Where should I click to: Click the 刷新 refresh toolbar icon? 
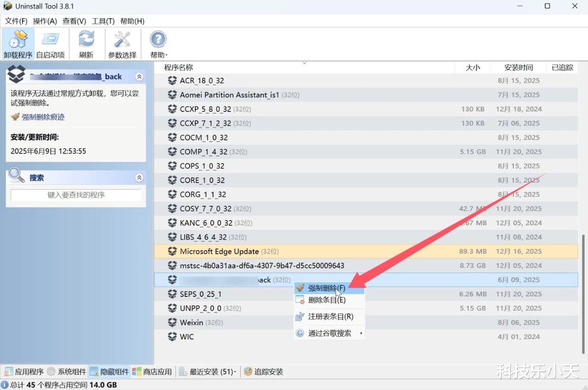(x=86, y=44)
